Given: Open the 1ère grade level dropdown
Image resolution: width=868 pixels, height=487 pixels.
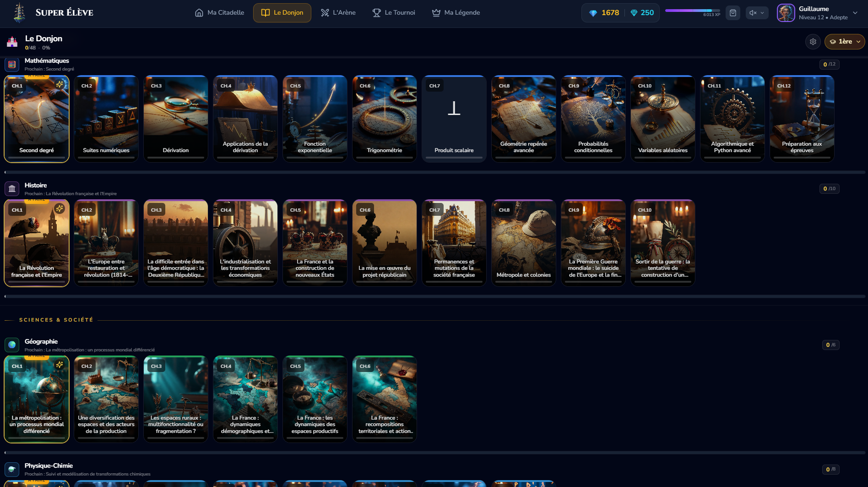Looking at the screenshot, I should click(x=845, y=42).
